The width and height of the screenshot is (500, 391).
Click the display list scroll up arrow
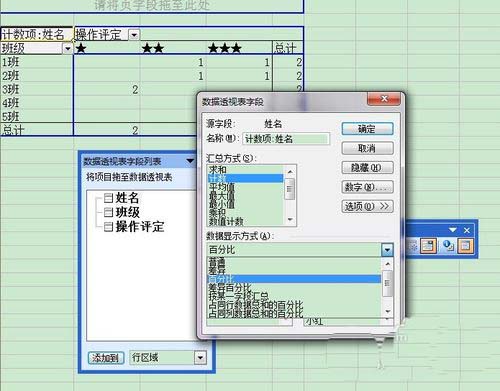point(387,264)
